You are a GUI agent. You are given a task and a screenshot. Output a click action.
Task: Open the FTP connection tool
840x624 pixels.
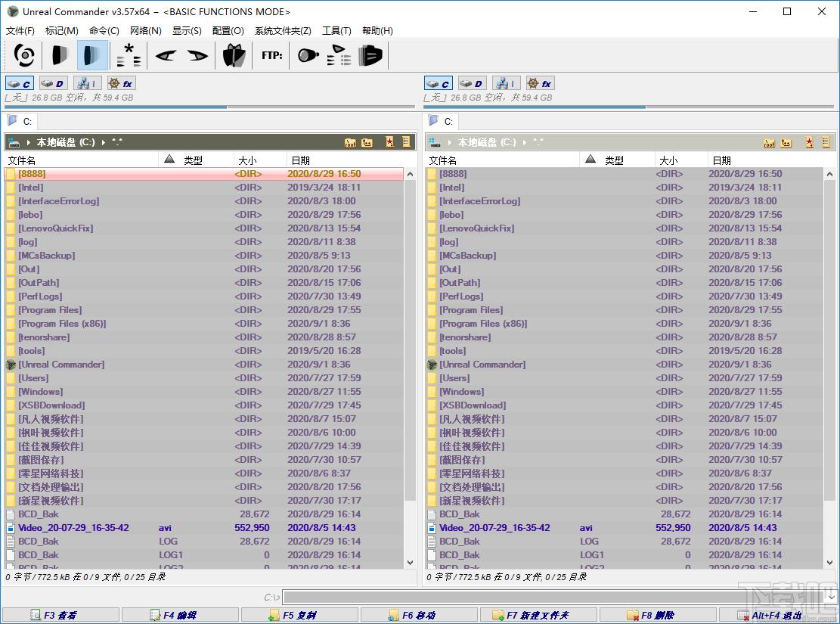tap(271, 55)
